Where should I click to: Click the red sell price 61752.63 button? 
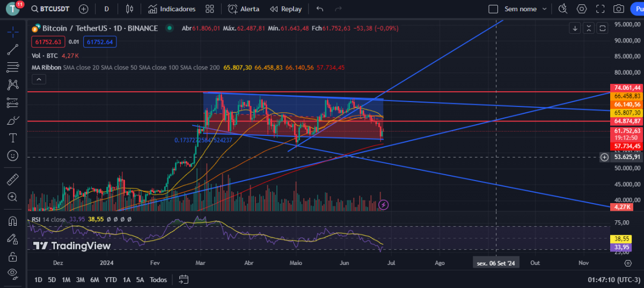(x=48, y=41)
